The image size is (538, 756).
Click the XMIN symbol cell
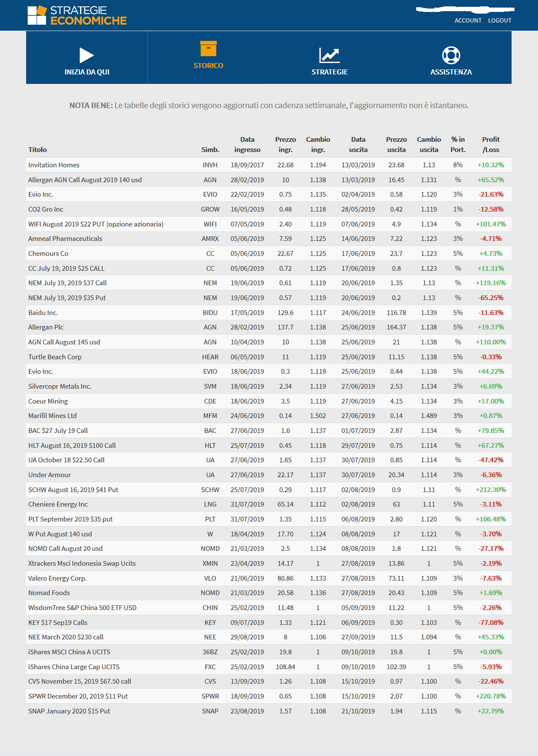point(210,563)
